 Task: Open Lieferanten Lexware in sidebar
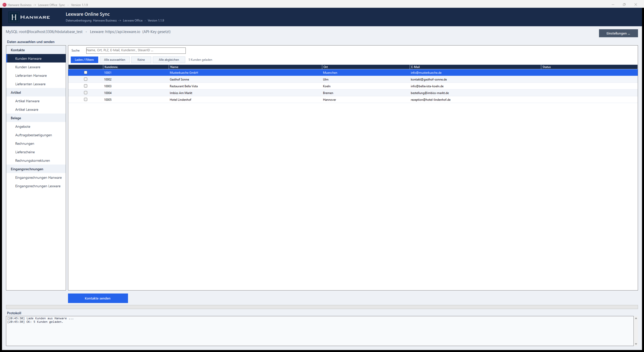pyautogui.click(x=36, y=84)
